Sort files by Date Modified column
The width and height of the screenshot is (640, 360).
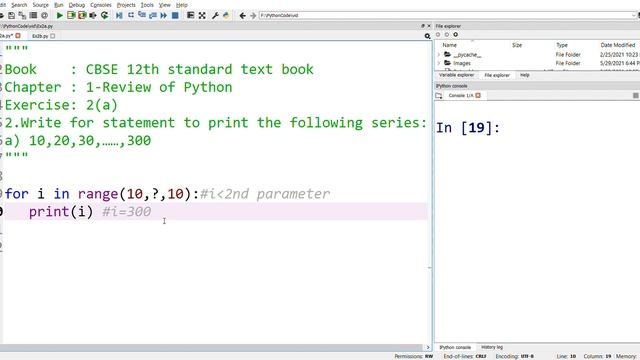coord(618,45)
